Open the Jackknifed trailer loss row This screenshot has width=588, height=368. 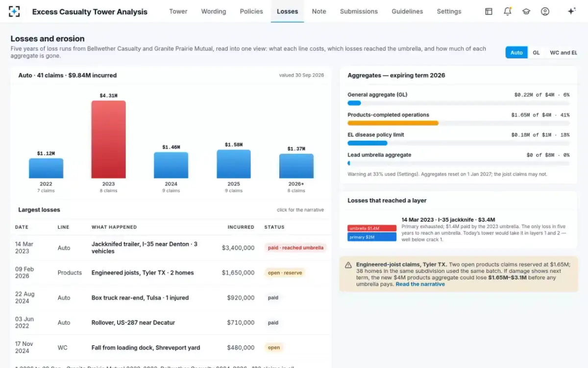tap(171, 248)
